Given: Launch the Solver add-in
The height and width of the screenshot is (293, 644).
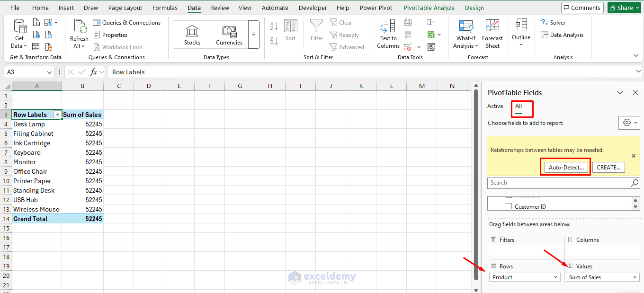Looking at the screenshot, I should click(x=553, y=22).
